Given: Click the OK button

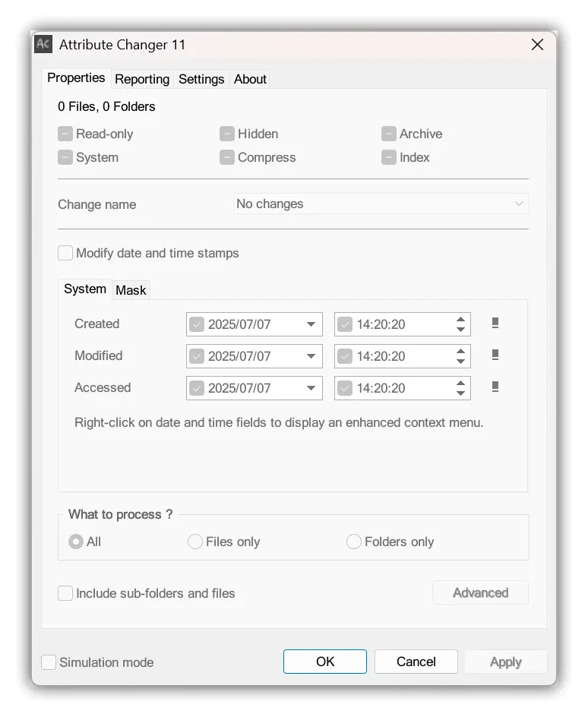Looking at the screenshot, I should point(325,662).
